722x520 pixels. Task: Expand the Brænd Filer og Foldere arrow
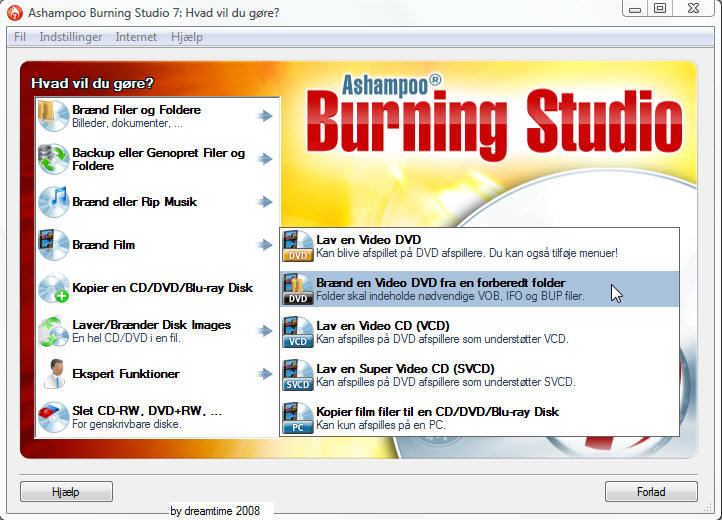pyautogui.click(x=265, y=116)
